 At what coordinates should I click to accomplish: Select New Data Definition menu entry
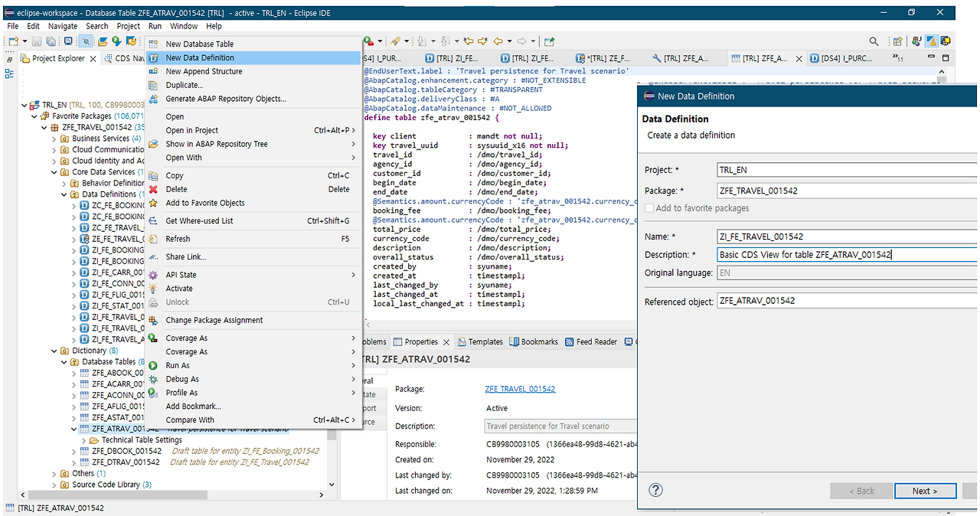coord(200,58)
